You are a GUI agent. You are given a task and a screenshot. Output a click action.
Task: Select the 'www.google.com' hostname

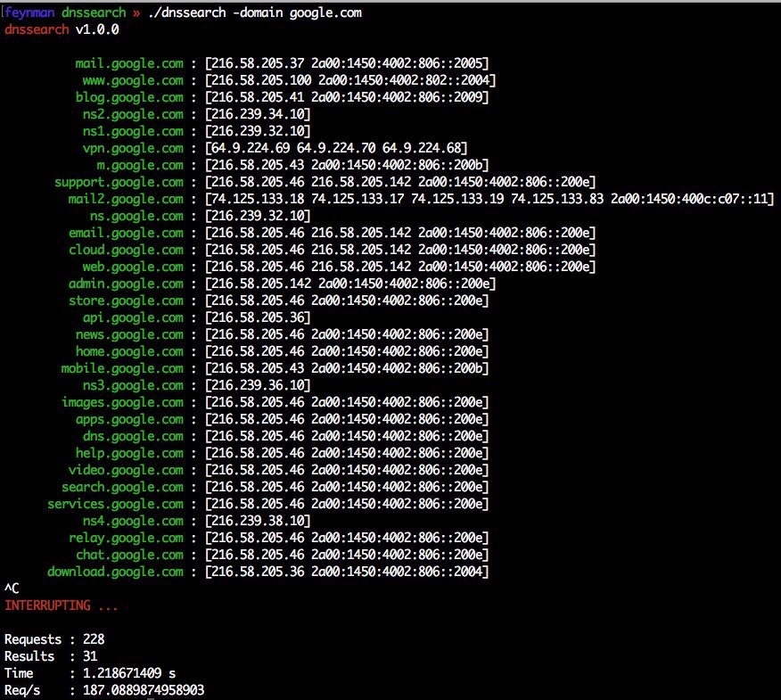133,81
